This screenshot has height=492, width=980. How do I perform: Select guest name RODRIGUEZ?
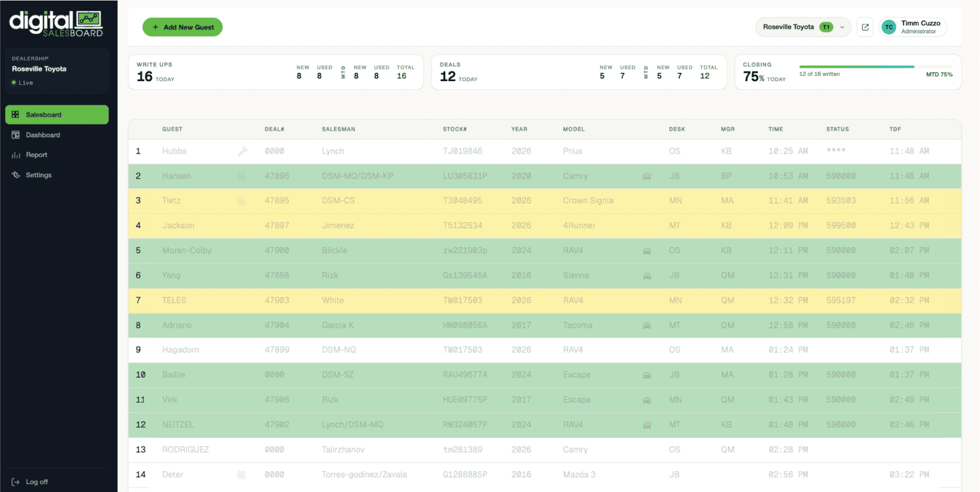click(185, 450)
